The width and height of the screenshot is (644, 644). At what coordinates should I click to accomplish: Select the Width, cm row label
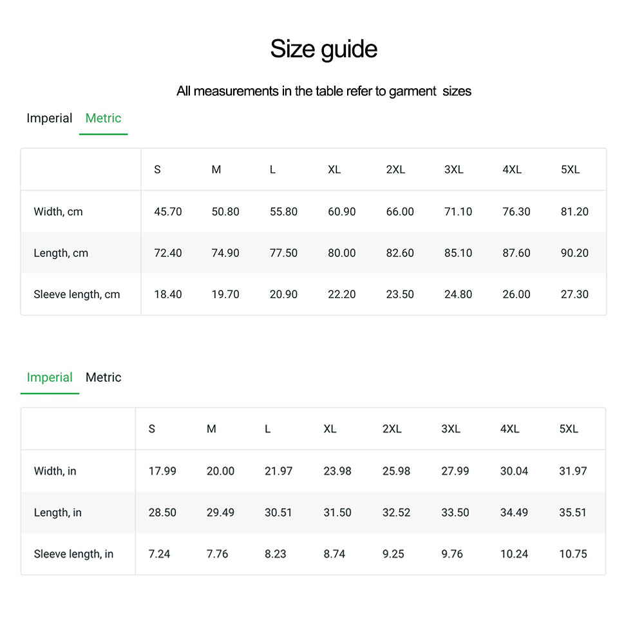point(58,212)
